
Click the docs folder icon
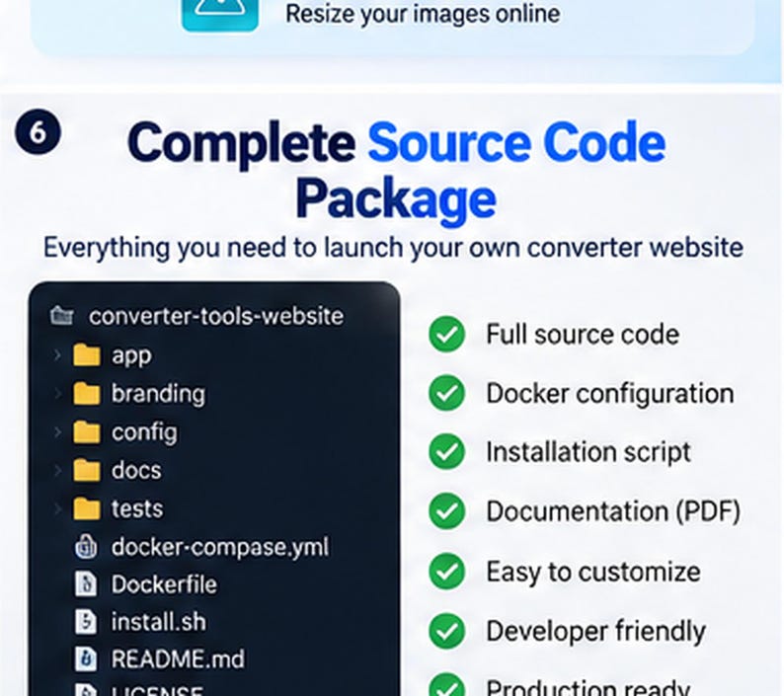click(87, 470)
